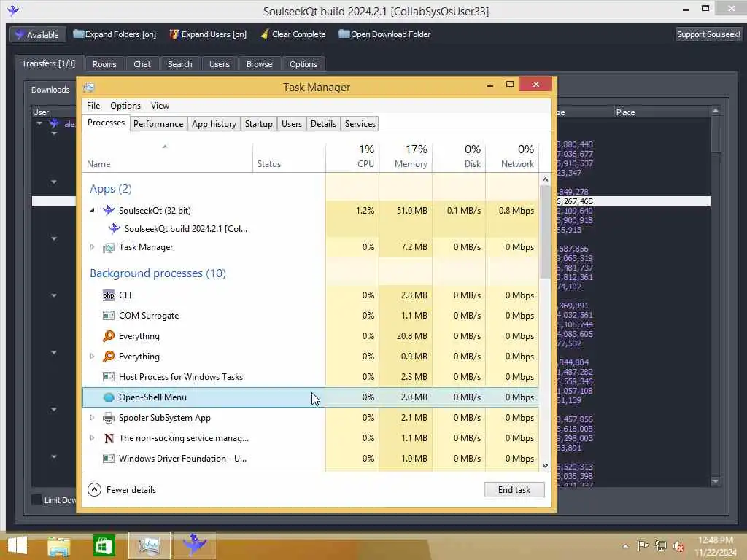The image size is (747, 560).
Task: Switch to the Performance tab
Action: [158, 124]
